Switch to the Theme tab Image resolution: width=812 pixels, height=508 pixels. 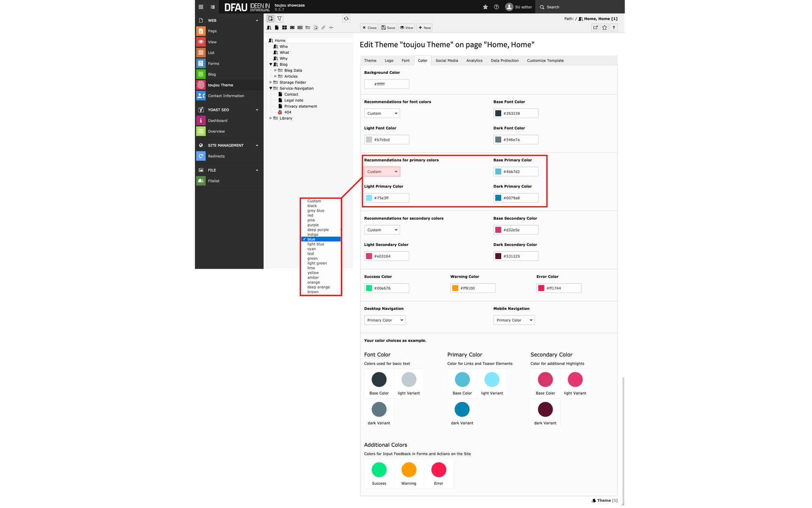click(x=370, y=61)
